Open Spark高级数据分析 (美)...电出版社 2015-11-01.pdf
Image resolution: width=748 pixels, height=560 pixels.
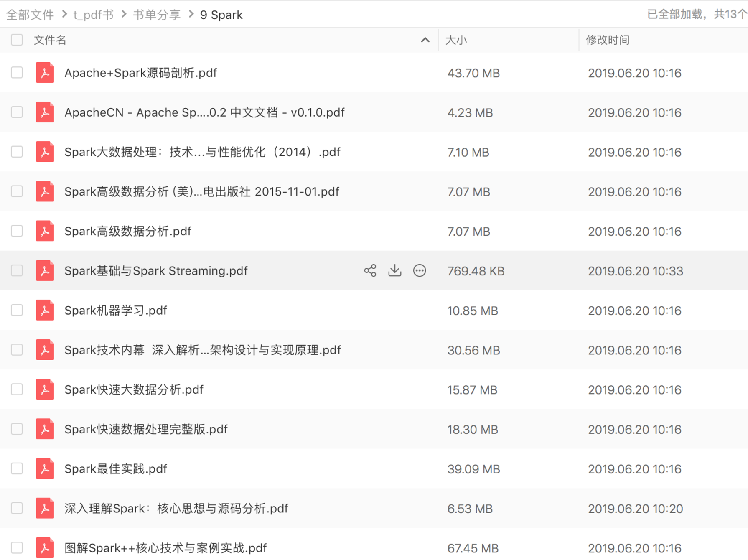[x=202, y=191]
